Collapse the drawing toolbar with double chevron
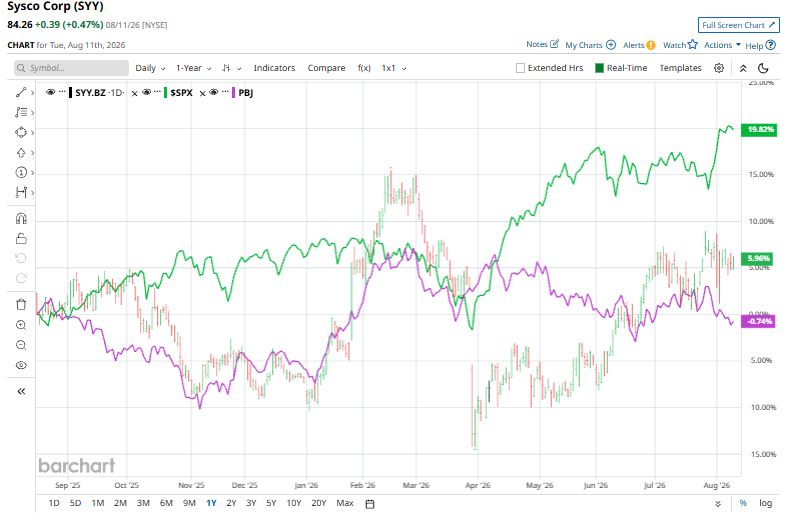Image resolution: width=787 pixels, height=525 pixels. [x=21, y=391]
